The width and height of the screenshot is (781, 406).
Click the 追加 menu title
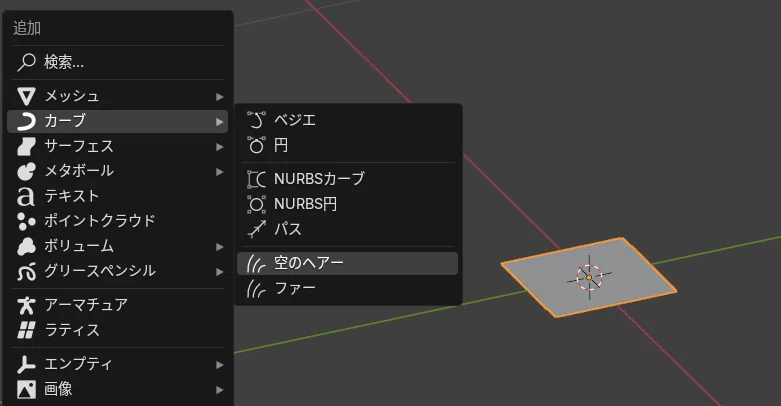(27, 28)
